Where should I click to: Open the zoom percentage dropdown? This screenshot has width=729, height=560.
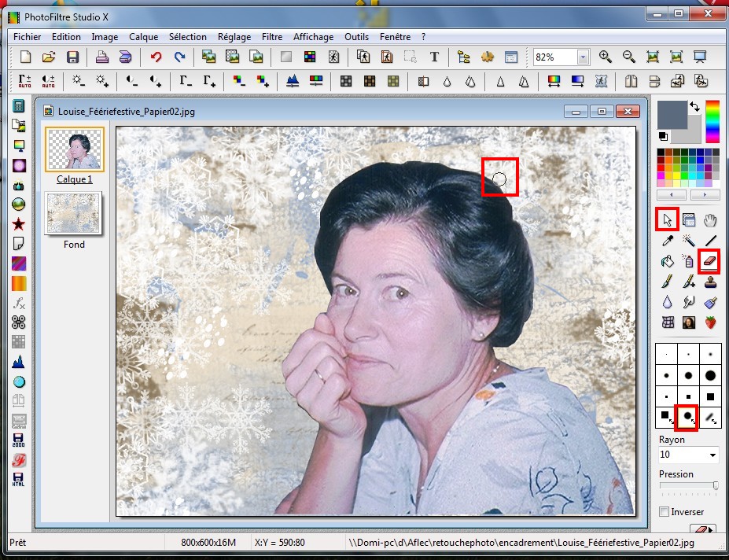(583, 57)
